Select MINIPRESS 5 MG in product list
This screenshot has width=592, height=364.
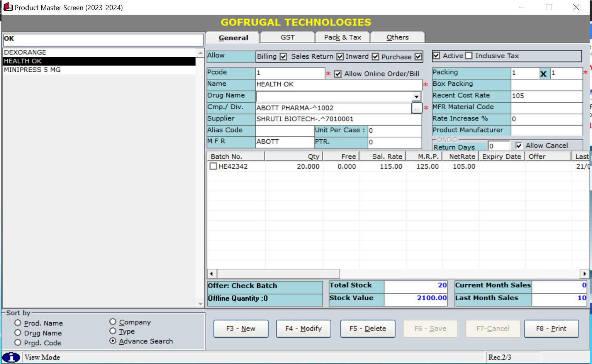coord(32,70)
